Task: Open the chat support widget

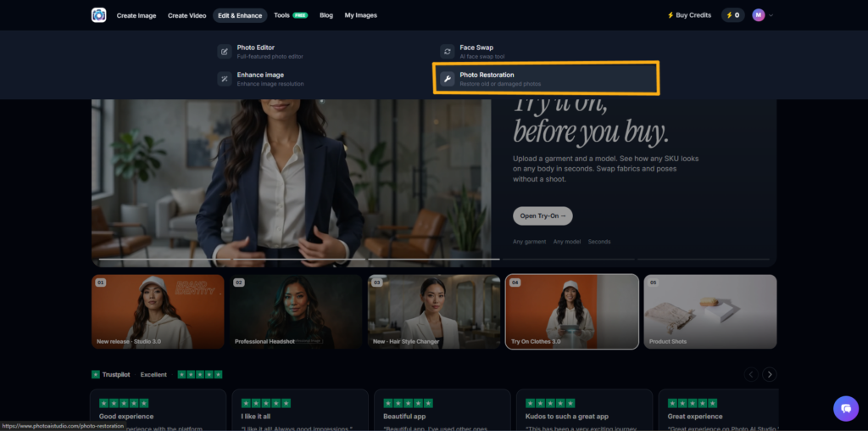Action: pos(846,409)
